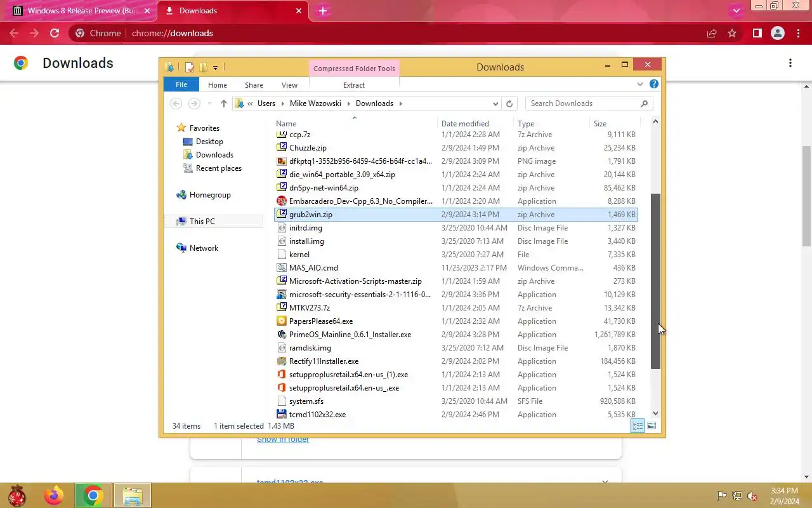Open Chrome three-dot menu
The width and height of the screenshot is (812, 508).
[x=798, y=33]
